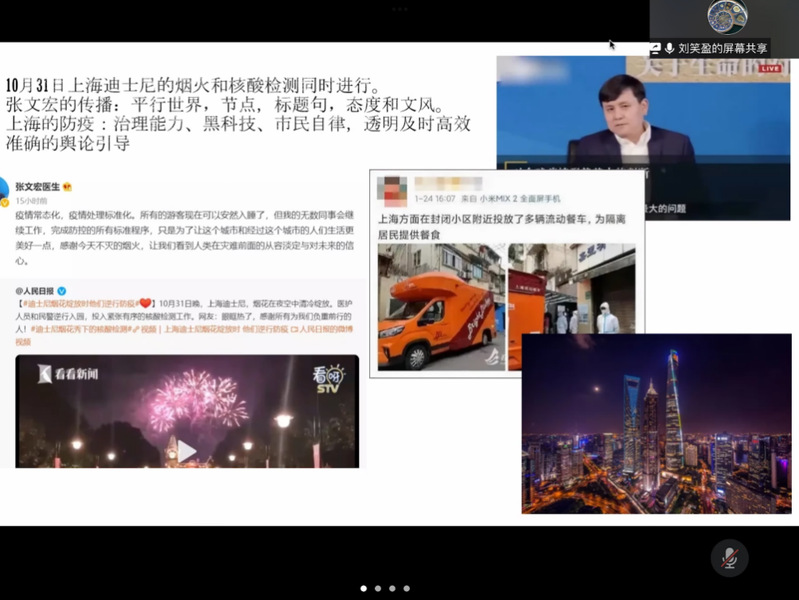The width and height of the screenshot is (799, 600).
Task: Open the participant avatar thumbnail
Action: [x=727, y=16]
